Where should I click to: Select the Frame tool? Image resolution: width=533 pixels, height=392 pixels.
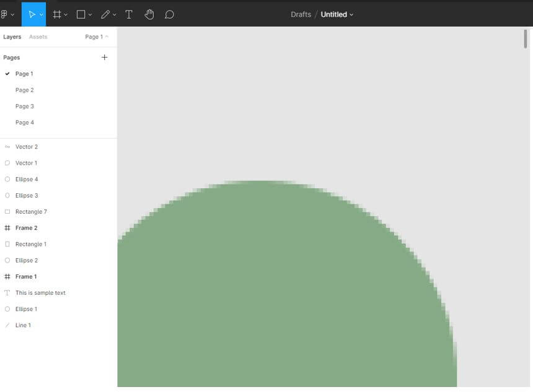tap(57, 15)
